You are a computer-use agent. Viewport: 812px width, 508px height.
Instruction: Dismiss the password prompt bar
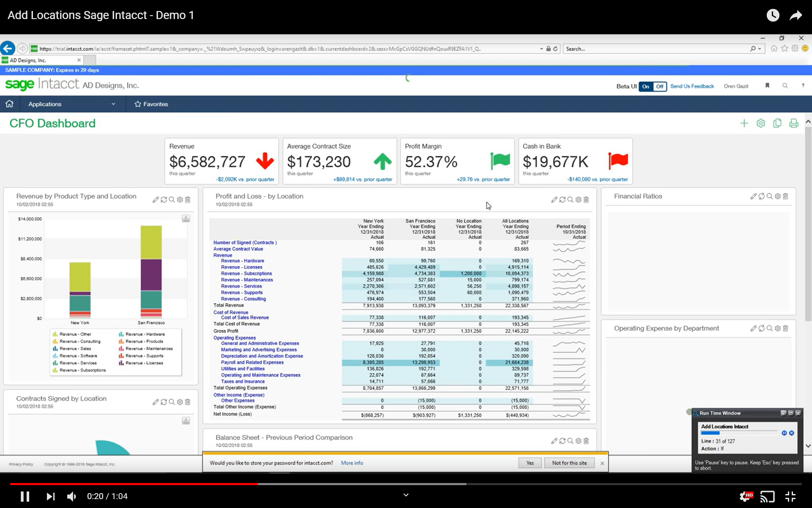tap(602, 464)
